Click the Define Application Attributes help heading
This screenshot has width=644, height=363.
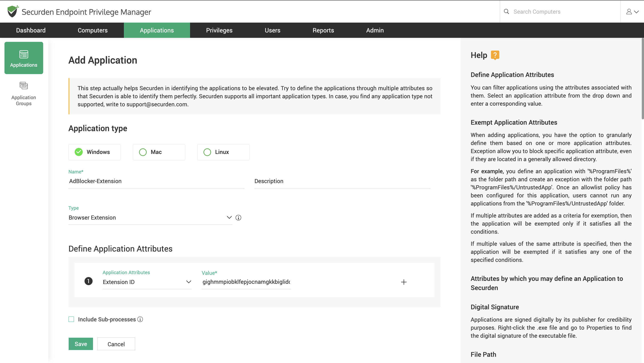[512, 75]
